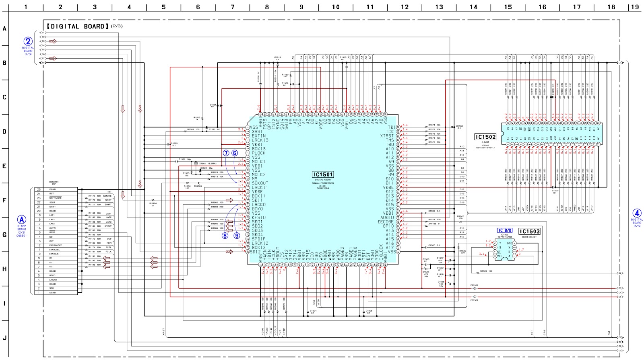The height and width of the screenshot is (361, 644).
Task: Click the R1195 100 resistor label
Action: [95, 265]
